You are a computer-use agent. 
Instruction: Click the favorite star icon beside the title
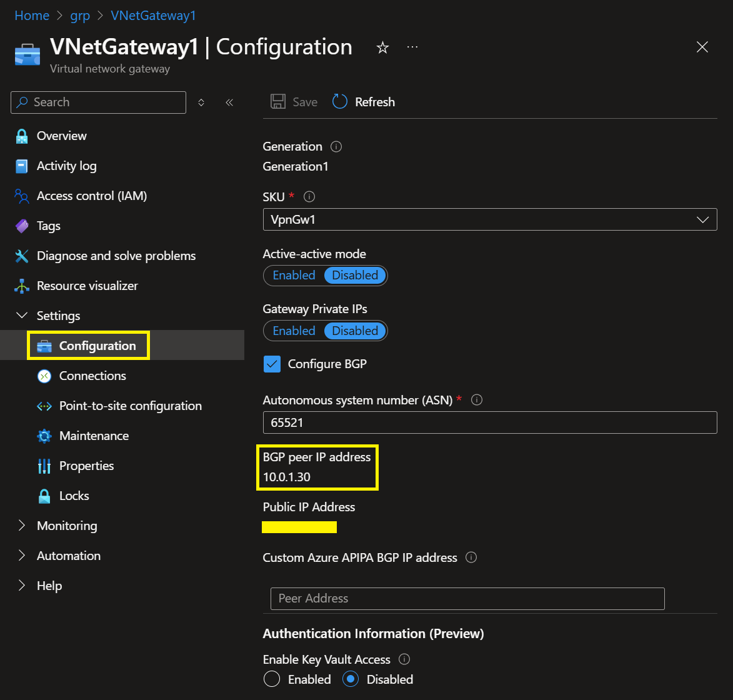point(382,47)
